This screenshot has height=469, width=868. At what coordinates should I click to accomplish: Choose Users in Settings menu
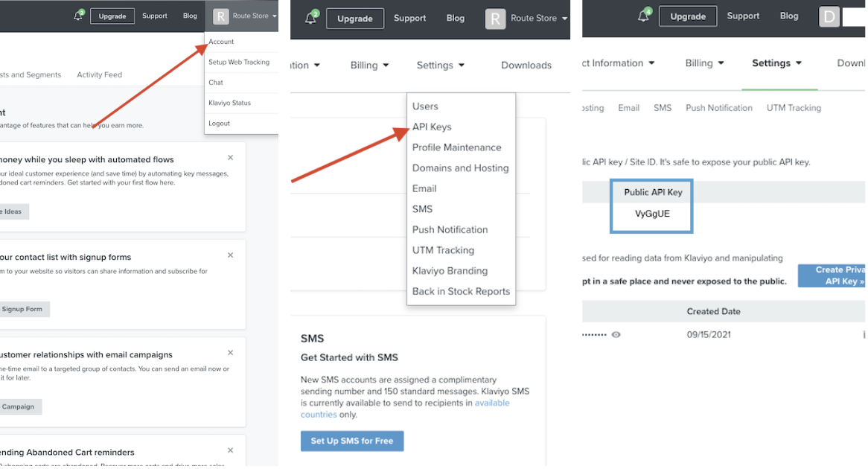tap(425, 106)
